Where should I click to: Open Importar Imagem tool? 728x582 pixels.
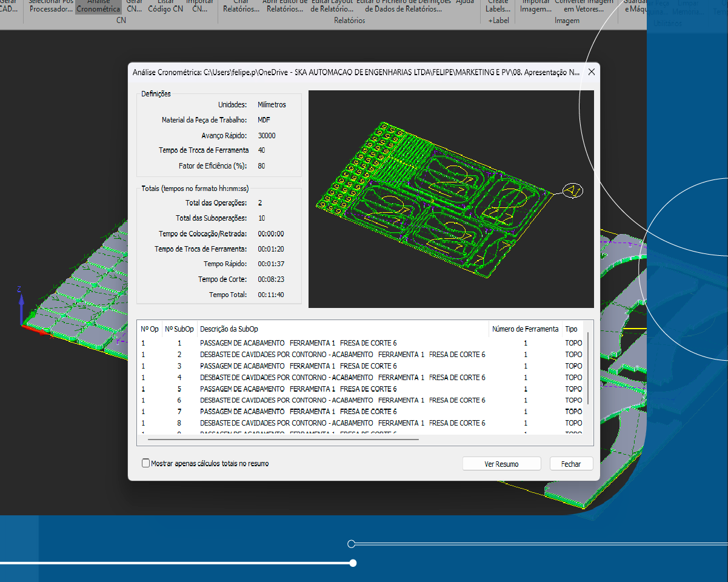pyautogui.click(x=536, y=6)
